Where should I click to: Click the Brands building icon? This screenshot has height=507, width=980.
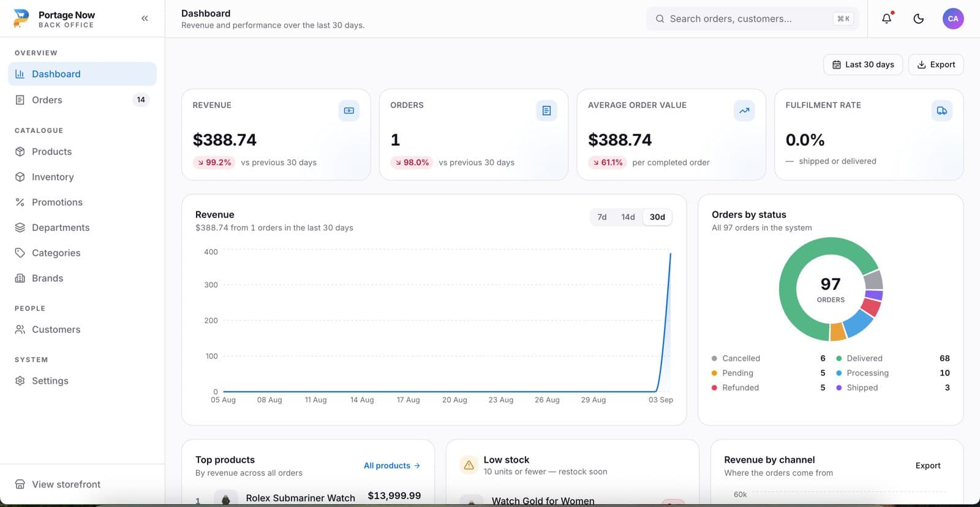coord(20,278)
